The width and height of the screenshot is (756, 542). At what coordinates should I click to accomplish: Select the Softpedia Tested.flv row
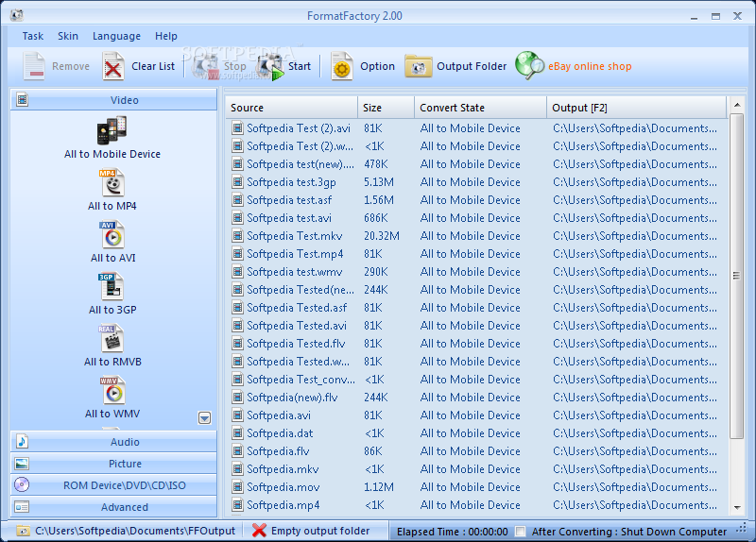click(x=476, y=344)
